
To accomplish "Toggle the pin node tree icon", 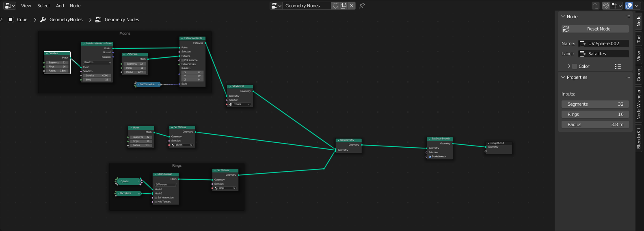I will [362, 6].
